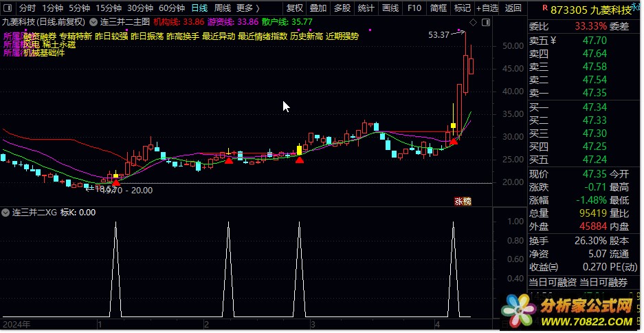The width and height of the screenshot is (644, 333).
Task: Click the red signal triangle in April
Action: pyautogui.click(x=454, y=142)
